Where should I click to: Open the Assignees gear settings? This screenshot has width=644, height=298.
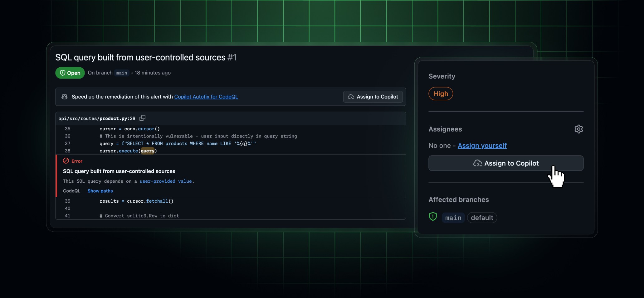(578, 129)
